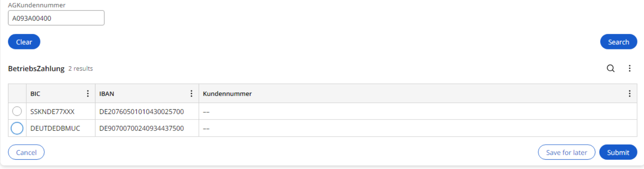This screenshot has width=644, height=169.
Task: Click the blue Search button
Action: pyautogui.click(x=618, y=42)
